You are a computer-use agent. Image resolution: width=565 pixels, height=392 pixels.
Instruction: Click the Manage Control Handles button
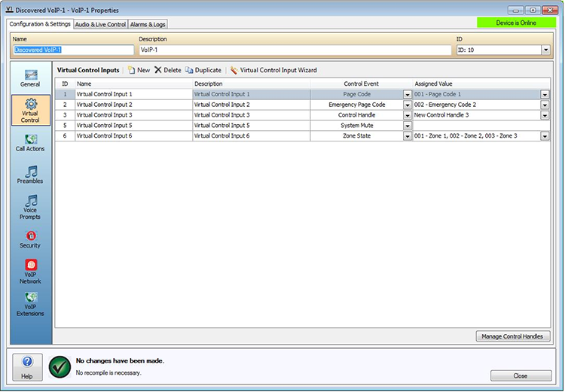(512, 336)
